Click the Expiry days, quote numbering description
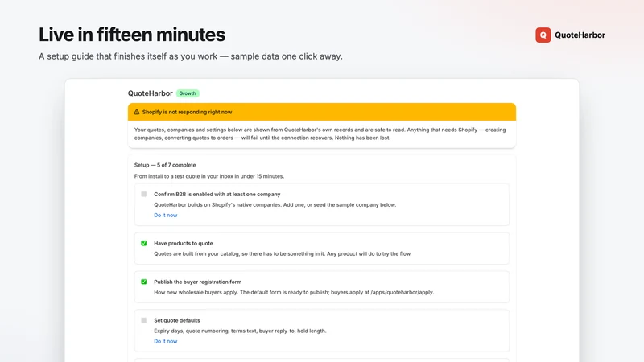644x362 pixels. coord(240,331)
